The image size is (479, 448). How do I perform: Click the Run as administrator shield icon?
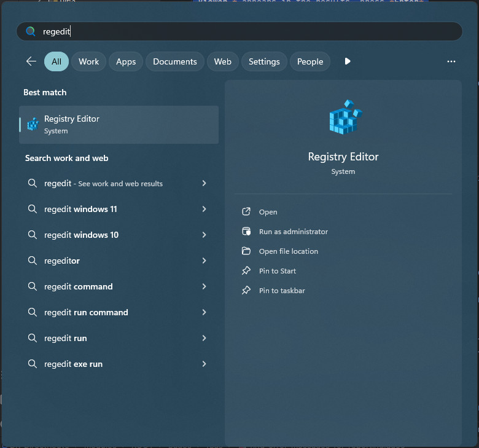(x=246, y=231)
